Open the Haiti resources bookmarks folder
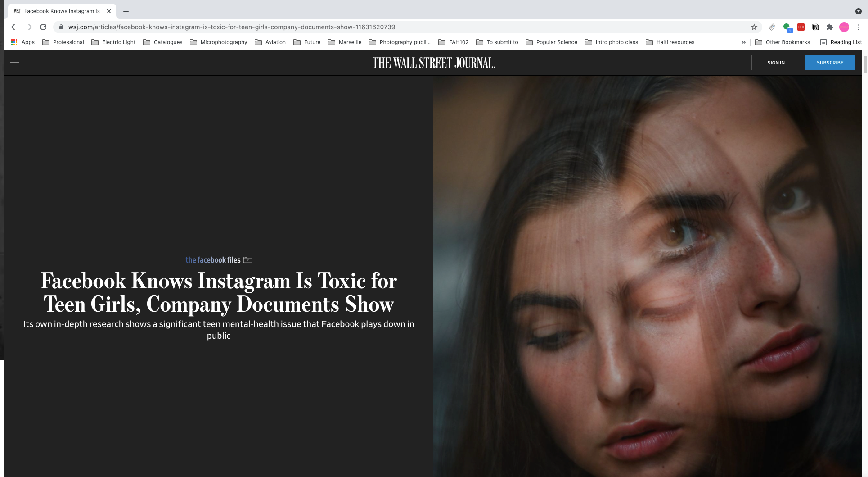The height and width of the screenshot is (477, 868). (670, 42)
